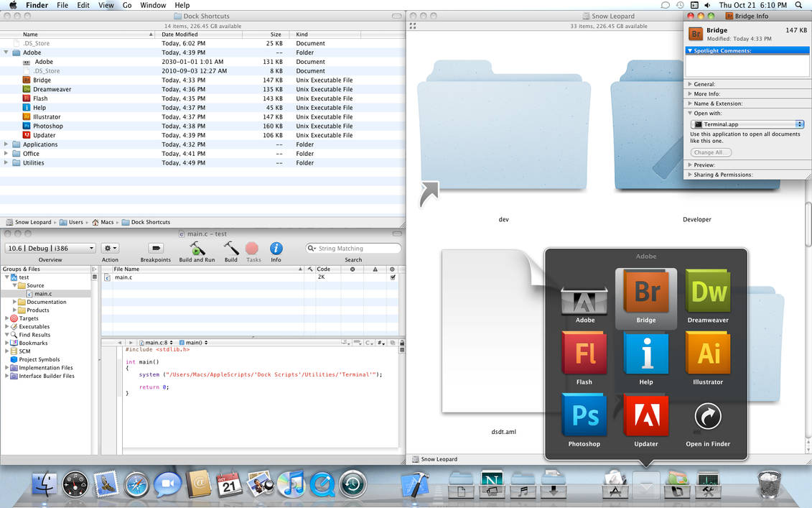The image size is (812, 508).
Task: Collapse the Adobe folder in Dock Shortcuts list
Action: [6, 52]
